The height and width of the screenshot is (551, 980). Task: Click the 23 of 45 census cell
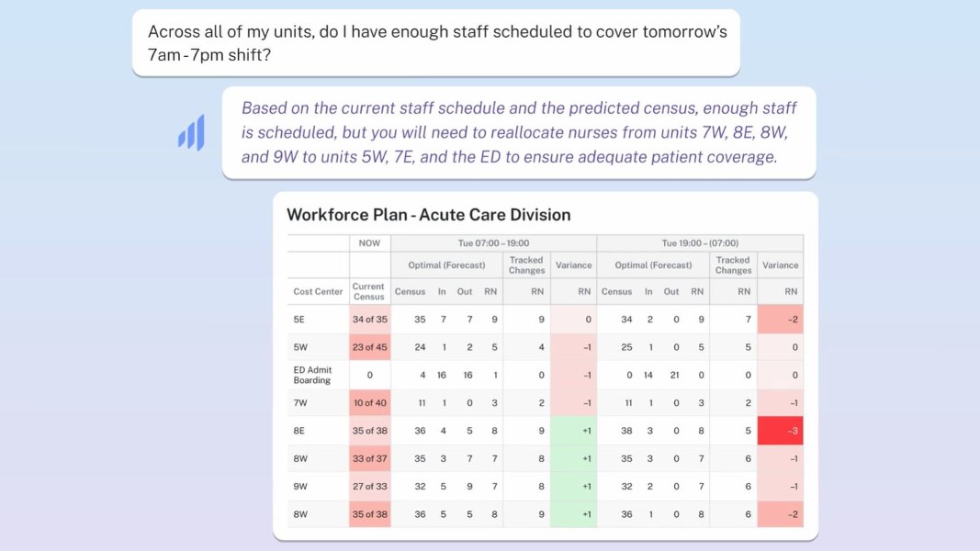click(369, 347)
